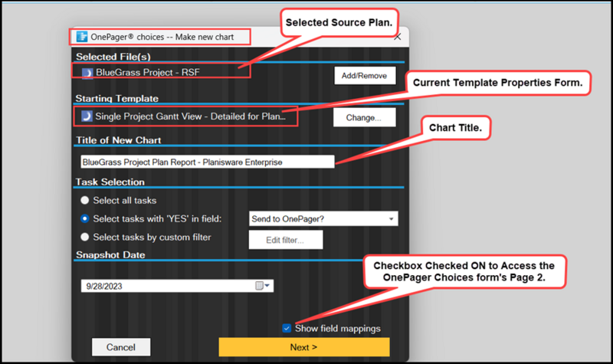Toggle the Show field mappings checkbox
This screenshot has height=364, width=613.
point(287,328)
